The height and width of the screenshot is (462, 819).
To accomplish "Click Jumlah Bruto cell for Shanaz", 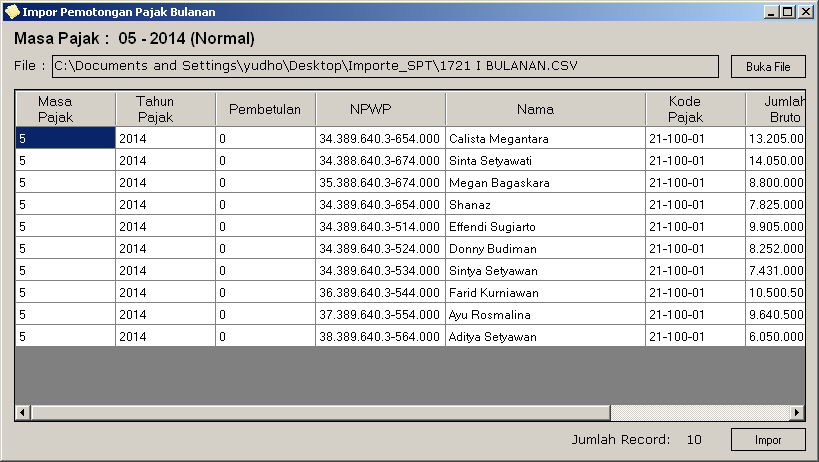I will [775, 204].
